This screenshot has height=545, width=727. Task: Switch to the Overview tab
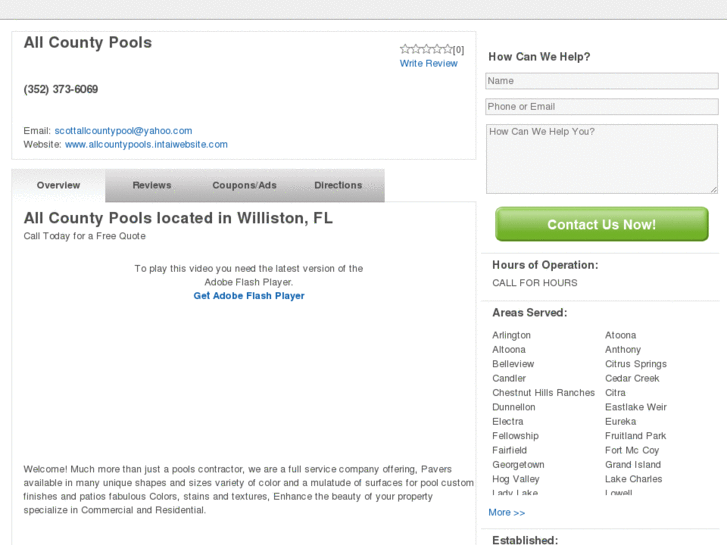coord(58,186)
